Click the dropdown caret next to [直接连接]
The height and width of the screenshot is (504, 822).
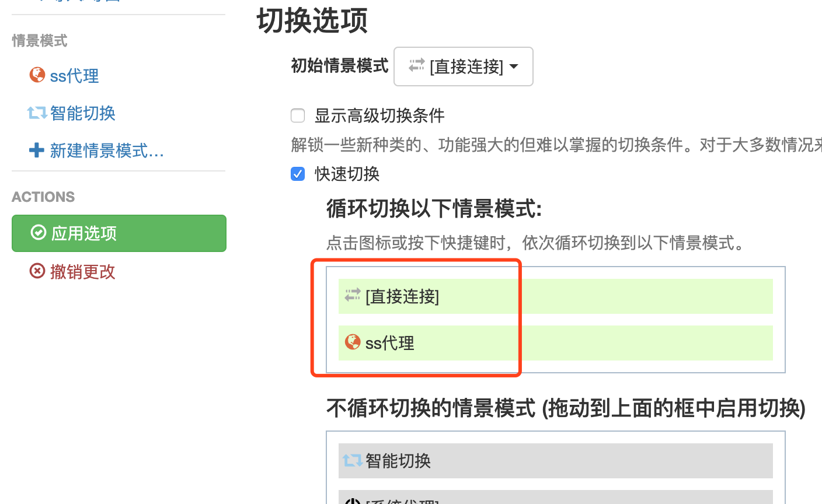[514, 66]
